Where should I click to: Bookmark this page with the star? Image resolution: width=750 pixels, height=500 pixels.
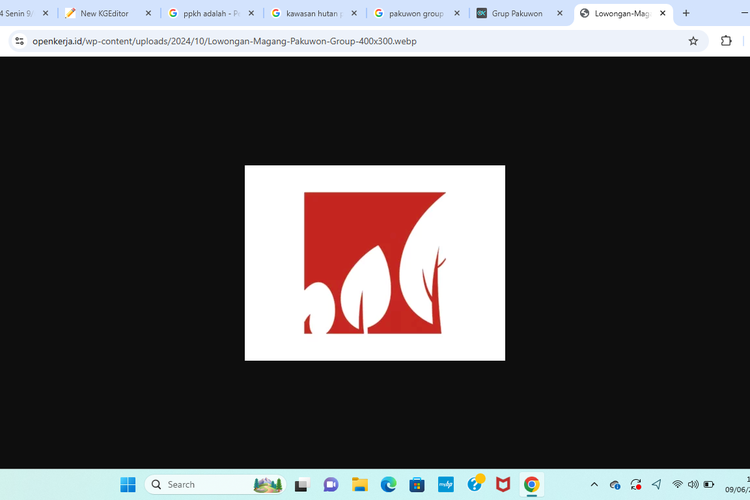point(693,41)
